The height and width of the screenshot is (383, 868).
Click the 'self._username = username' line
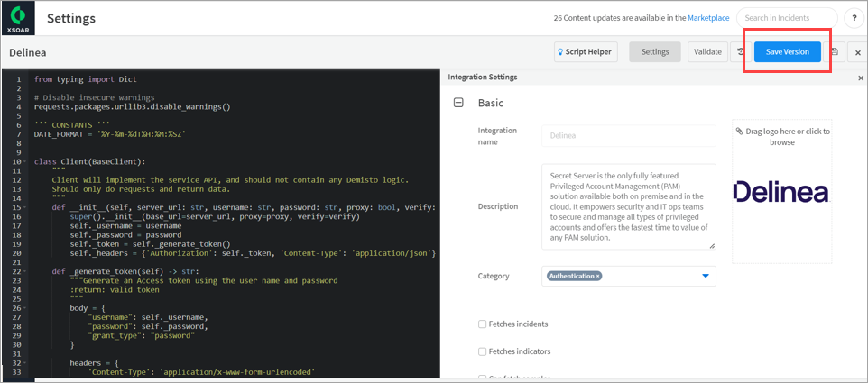125,226
